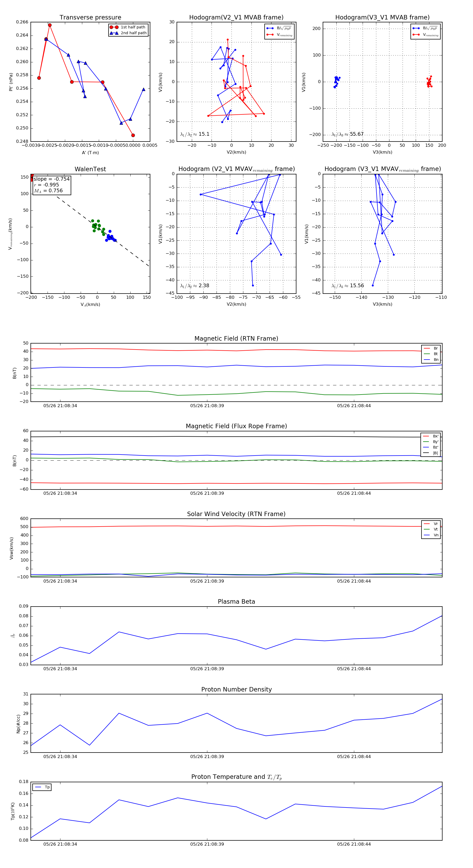
Task: Click 05/26 21:08:39 tick under Plasma Beta
Action: point(207,669)
